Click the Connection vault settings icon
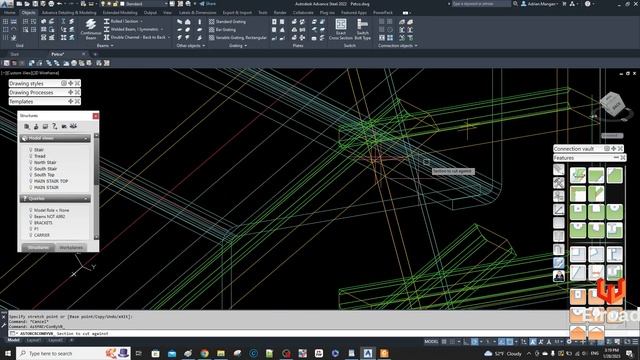 pyautogui.click(x=607, y=149)
